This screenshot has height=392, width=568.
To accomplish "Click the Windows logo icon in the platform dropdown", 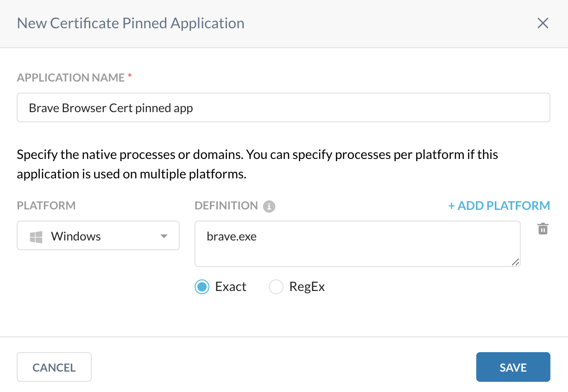I will click(x=36, y=236).
